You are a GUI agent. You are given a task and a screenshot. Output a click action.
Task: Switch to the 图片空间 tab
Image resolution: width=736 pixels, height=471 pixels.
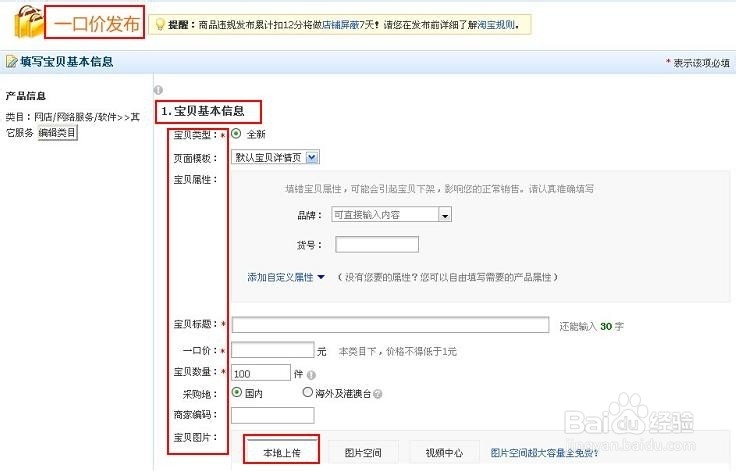point(363,453)
